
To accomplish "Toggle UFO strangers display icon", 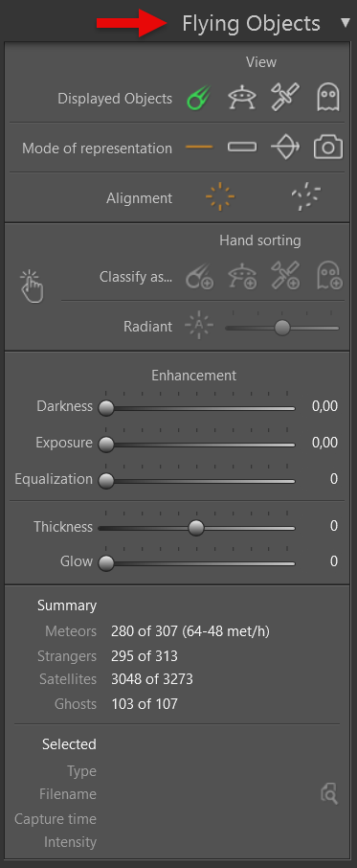I will coord(242,98).
